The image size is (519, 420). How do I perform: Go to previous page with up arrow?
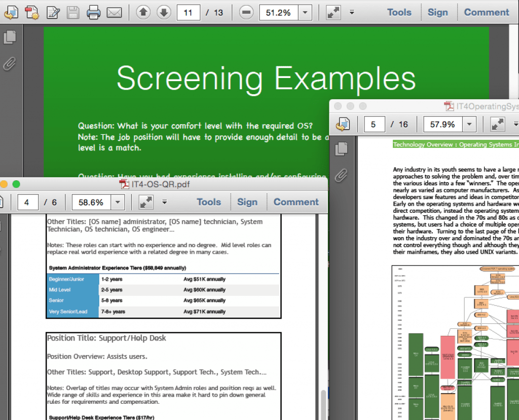(143, 13)
